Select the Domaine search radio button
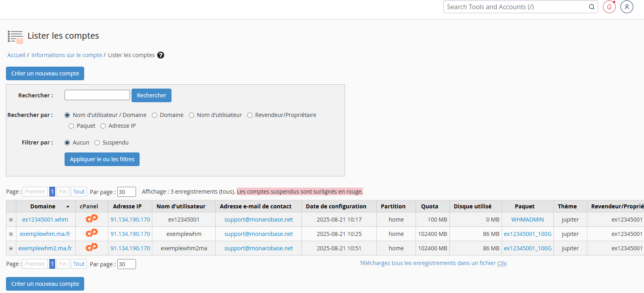Image resolution: width=644 pixels, height=293 pixels. click(x=154, y=115)
